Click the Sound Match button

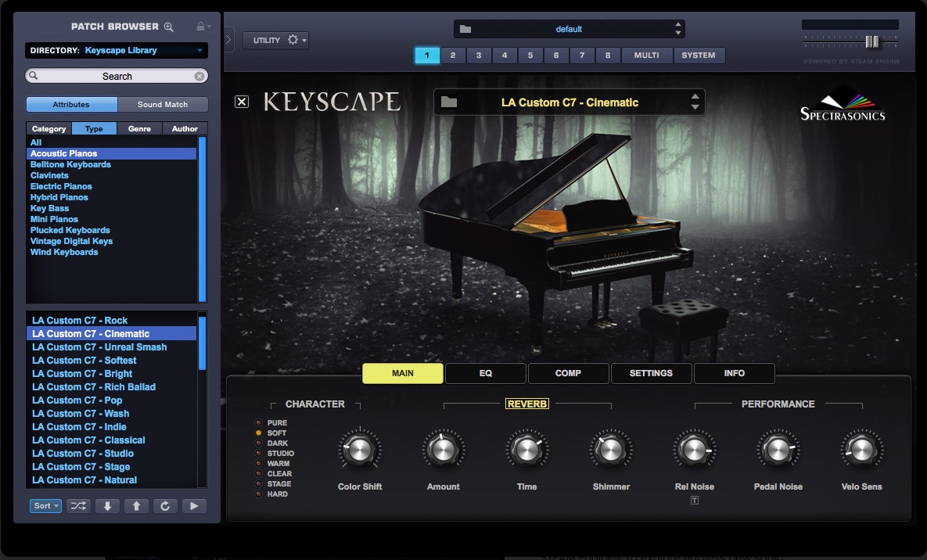(163, 105)
